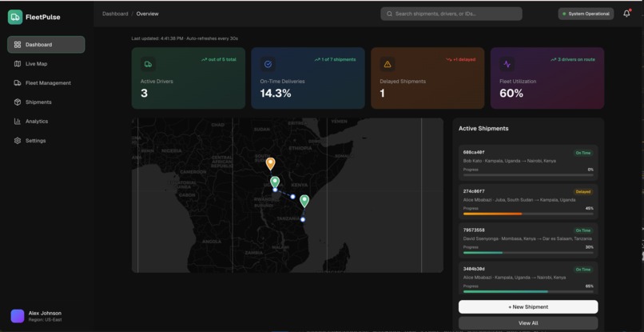Click the Delayed Shipments warning triangle icon
This screenshot has width=644, height=332.
[x=388, y=64]
